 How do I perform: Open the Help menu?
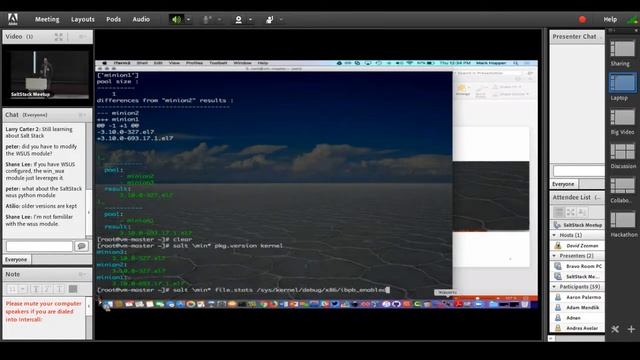pos(610,19)
